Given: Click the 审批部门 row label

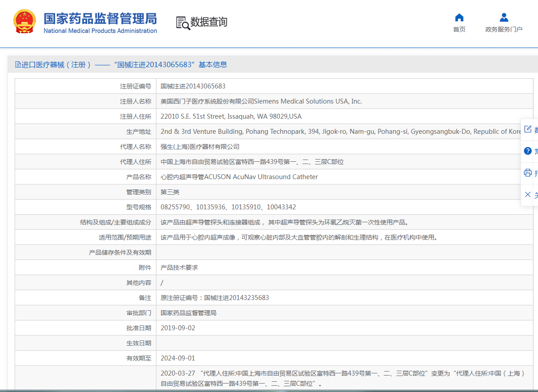Looking at the screenshot, I should (x=139, y=313).
